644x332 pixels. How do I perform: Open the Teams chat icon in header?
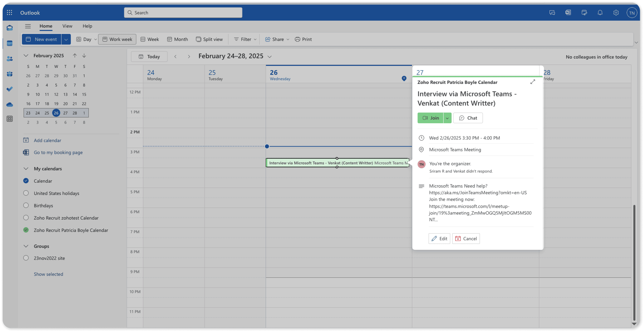(552, 12)
